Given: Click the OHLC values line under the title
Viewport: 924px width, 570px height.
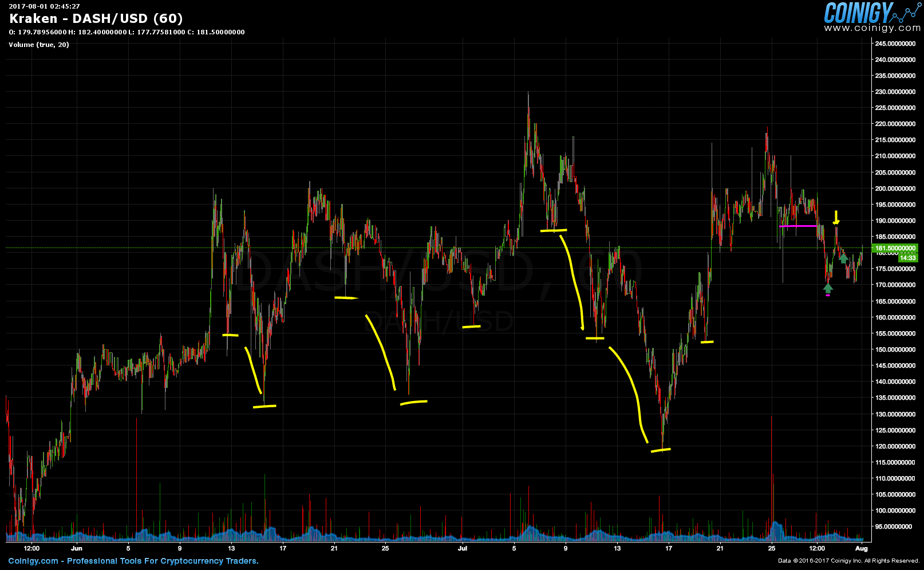Looking at the screenshot, I should click(127, 32).
